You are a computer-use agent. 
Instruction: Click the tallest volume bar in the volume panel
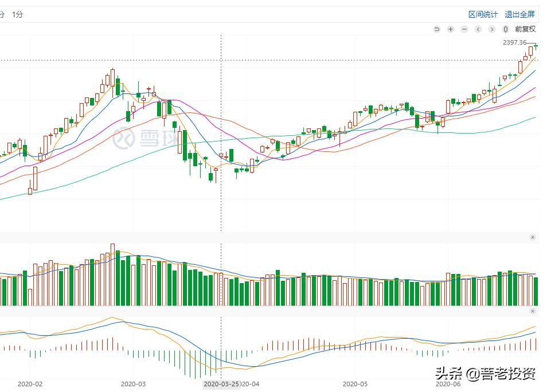(x=112, y=275)
